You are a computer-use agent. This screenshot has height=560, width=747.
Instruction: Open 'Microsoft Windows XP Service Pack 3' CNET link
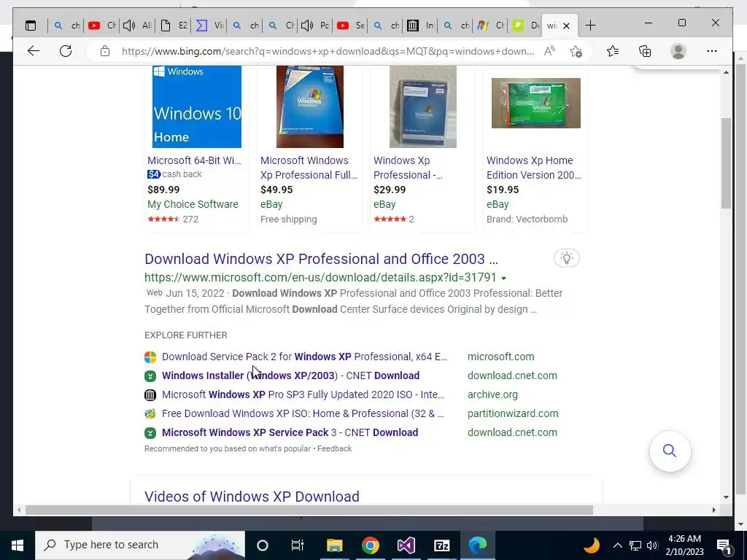(290, 432)
